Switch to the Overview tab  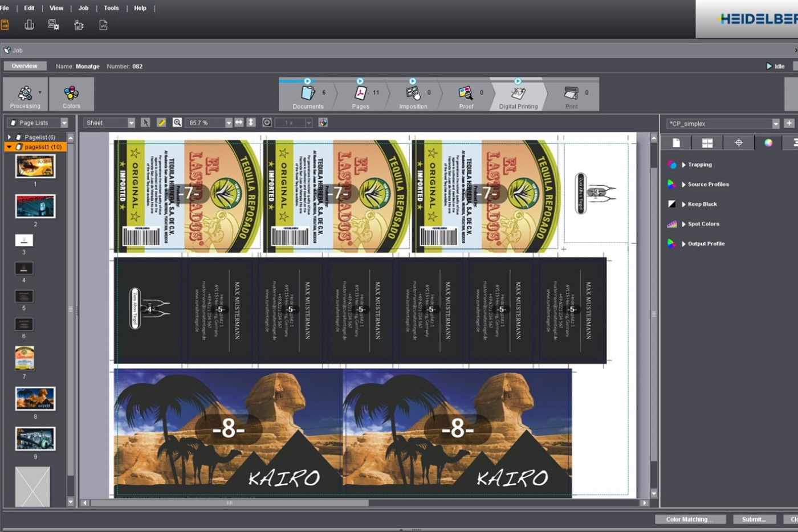(x=25, y=66)
